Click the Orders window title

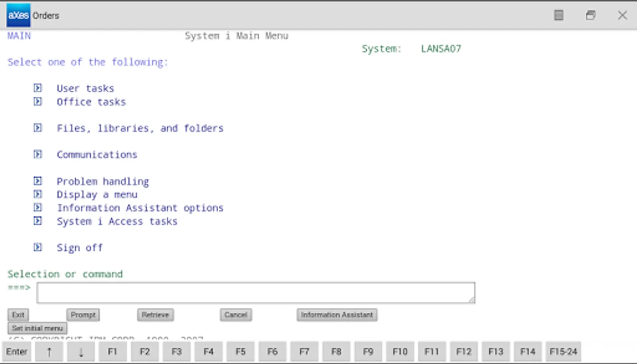click(x=46, y=15)
